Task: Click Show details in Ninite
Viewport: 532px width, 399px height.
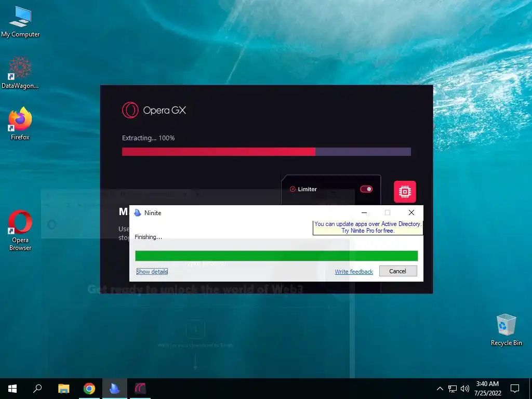Action: [x=152, y=271]
